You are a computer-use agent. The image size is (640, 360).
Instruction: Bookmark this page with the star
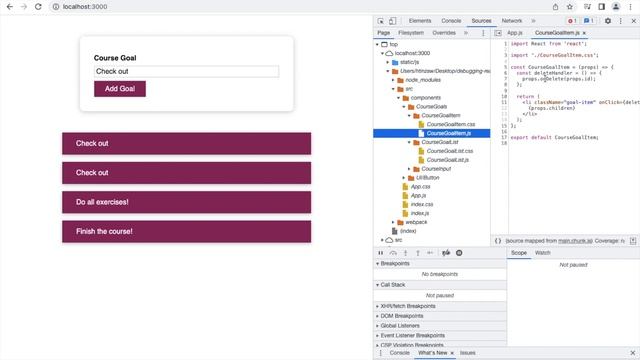(570, 7)
